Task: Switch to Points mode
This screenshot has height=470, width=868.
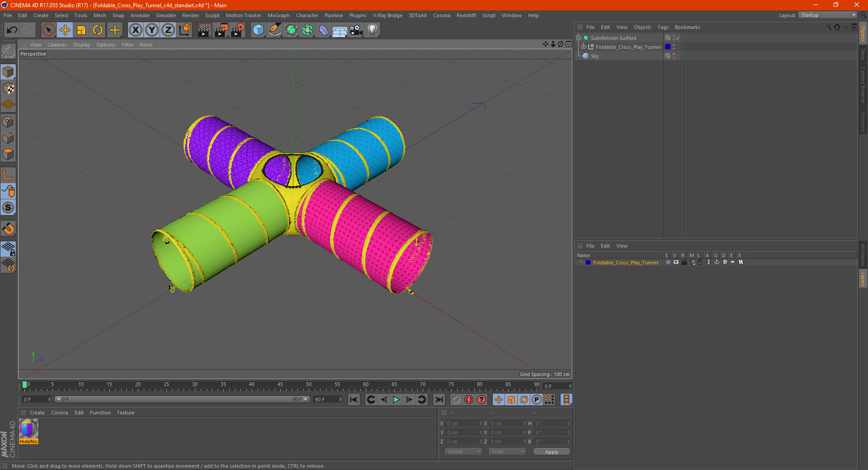Action: coord(8,122)
